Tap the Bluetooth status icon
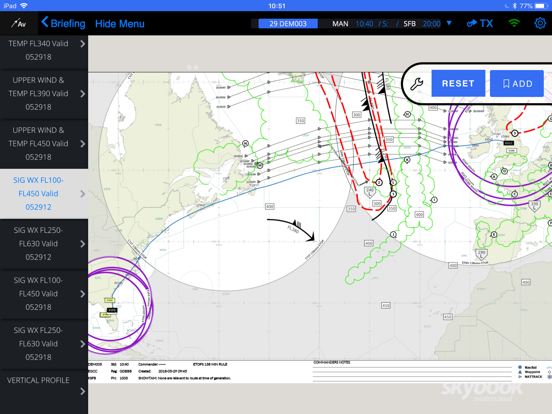This screenshot has height=414, width=552. point(514,6)
